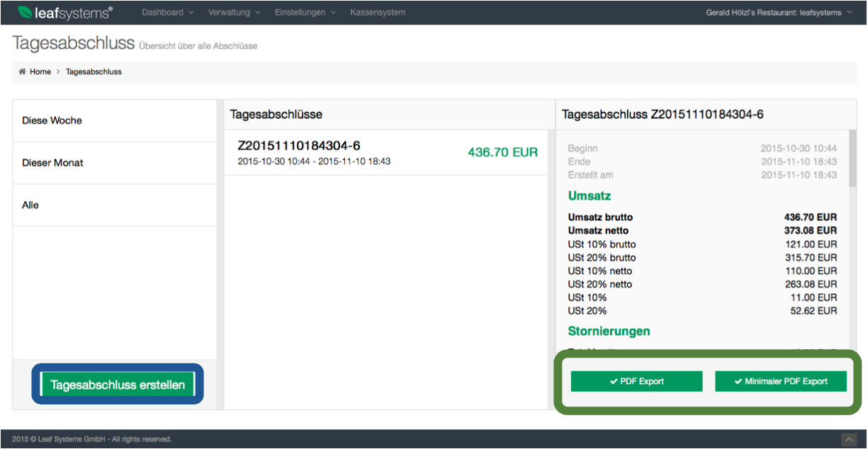Select Kassensystem in the top menu
Viewport: 868px width, 449px height.
(377, 12)
